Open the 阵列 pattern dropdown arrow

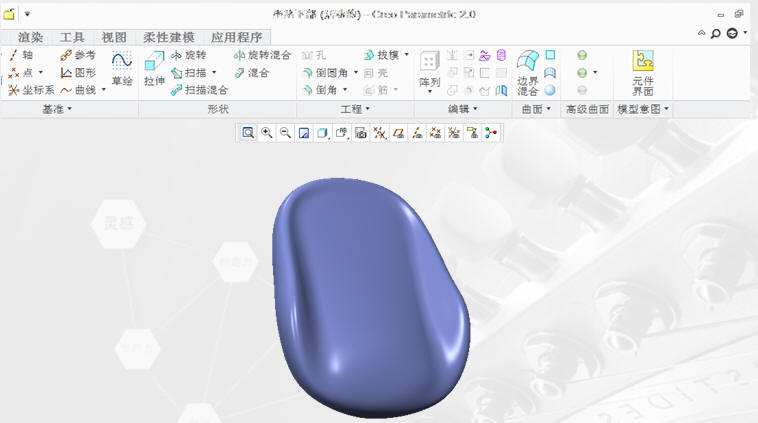430,91
